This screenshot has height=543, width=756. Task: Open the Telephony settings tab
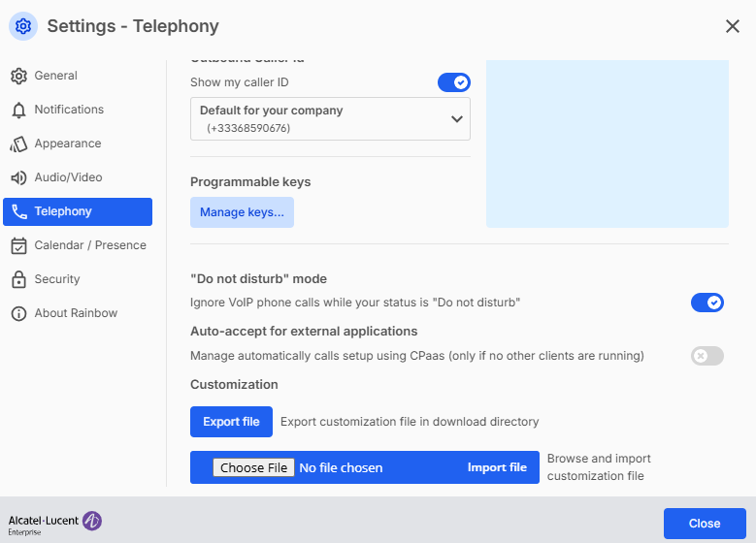point(78,211)
